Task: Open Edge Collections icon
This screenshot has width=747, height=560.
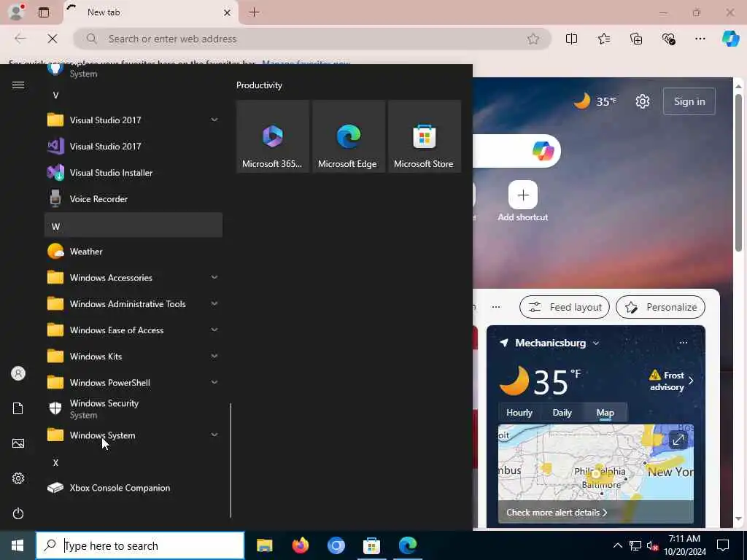Action: click(x=636, y=39)
